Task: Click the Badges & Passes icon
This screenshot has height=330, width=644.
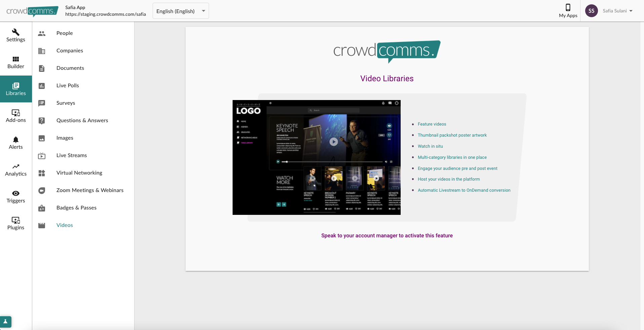Action: pos(42,208)
